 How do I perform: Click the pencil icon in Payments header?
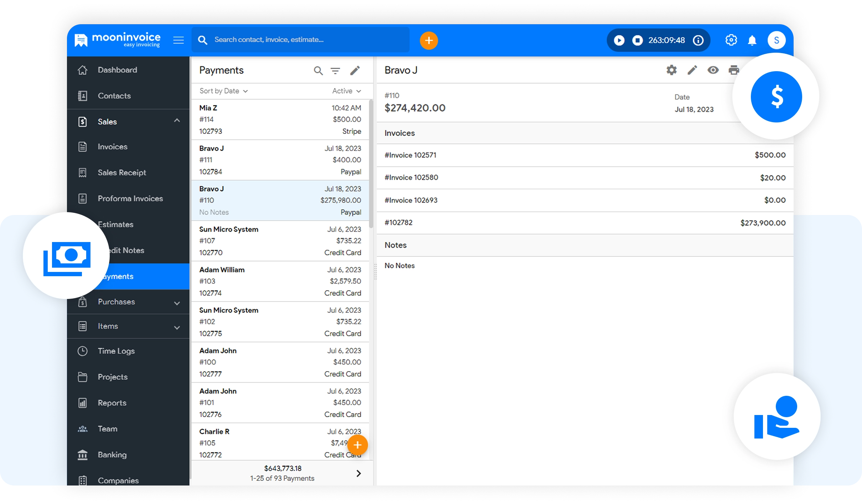click(355, 71)
